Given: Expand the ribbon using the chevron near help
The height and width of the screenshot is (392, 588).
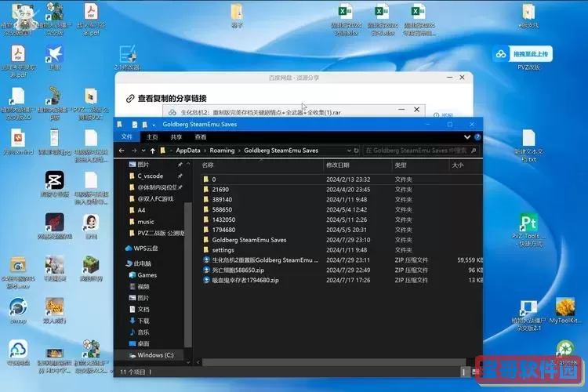Looking at the screenshot, I should 467,137.
